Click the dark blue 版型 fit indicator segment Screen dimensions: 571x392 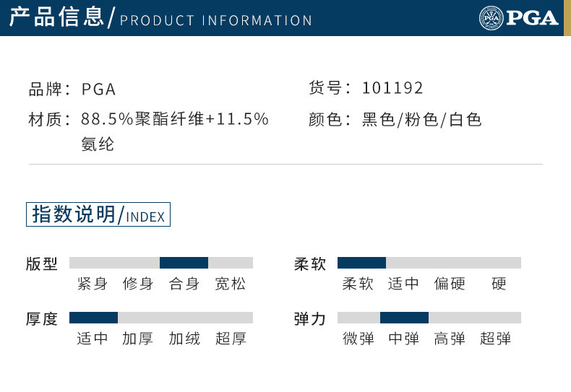pos(184,263)
